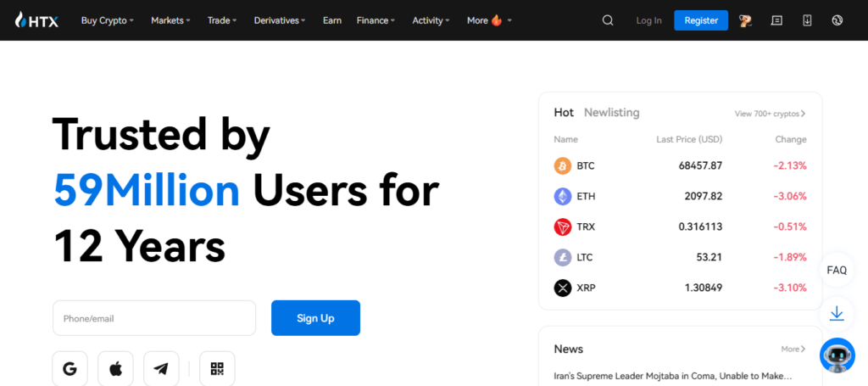The width and height of the screenshot is (868, 386).
Task: Expand the Derivatives menu
Action: (281, 20)
